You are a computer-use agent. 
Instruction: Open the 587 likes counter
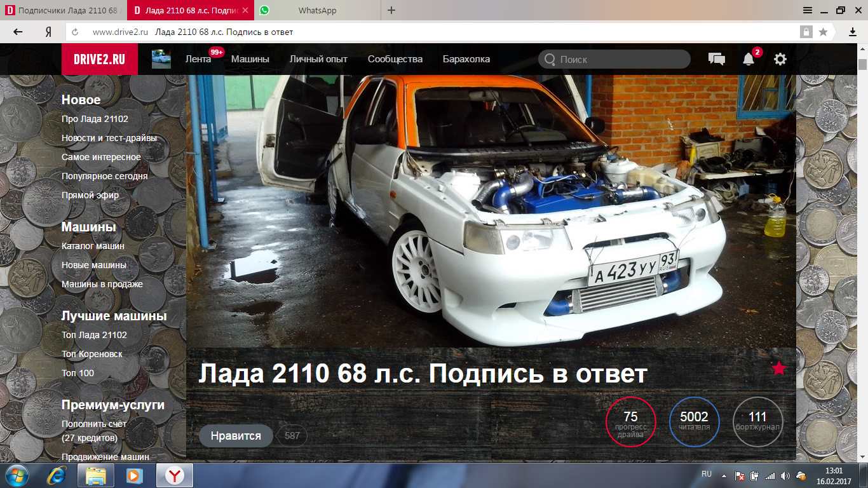[292, 436]
